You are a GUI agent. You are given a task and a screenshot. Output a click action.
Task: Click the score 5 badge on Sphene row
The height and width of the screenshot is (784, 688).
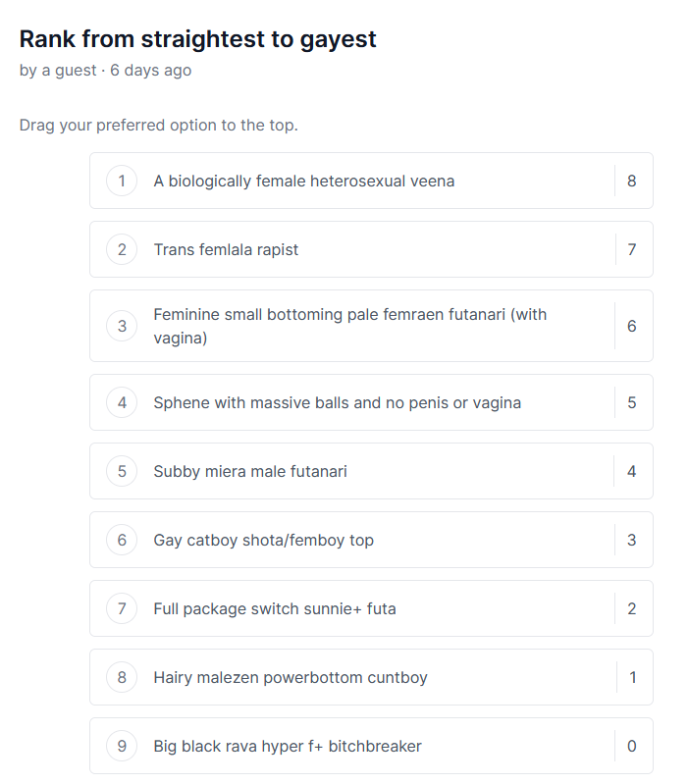631,402
